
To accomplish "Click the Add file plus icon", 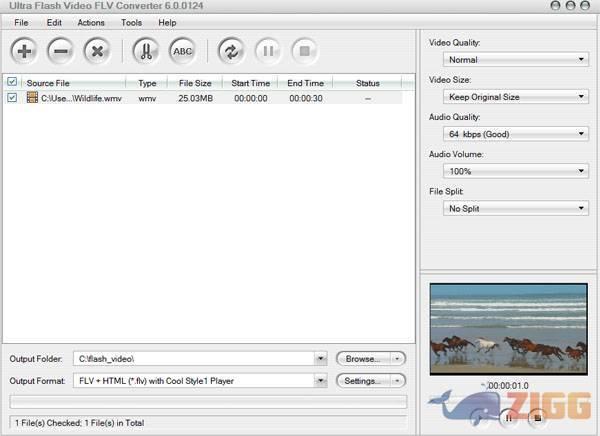I will [x=24, y=50].
